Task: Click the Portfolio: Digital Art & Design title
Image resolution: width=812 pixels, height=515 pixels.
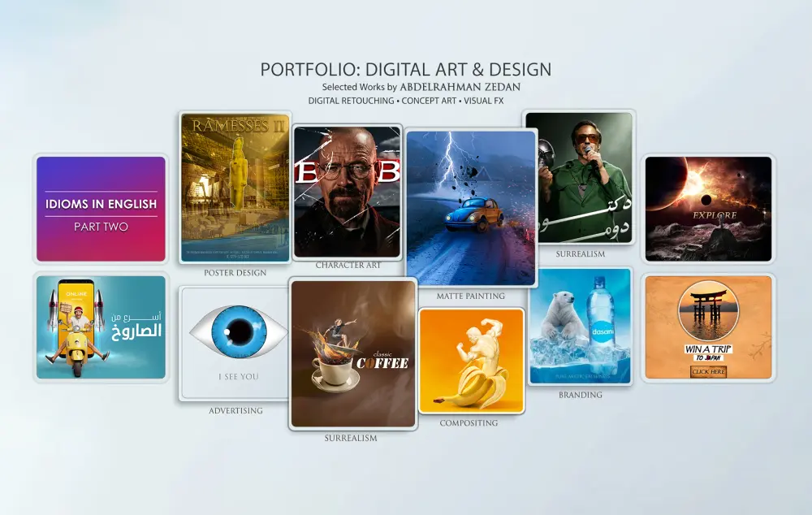Action: click(405, 69)
